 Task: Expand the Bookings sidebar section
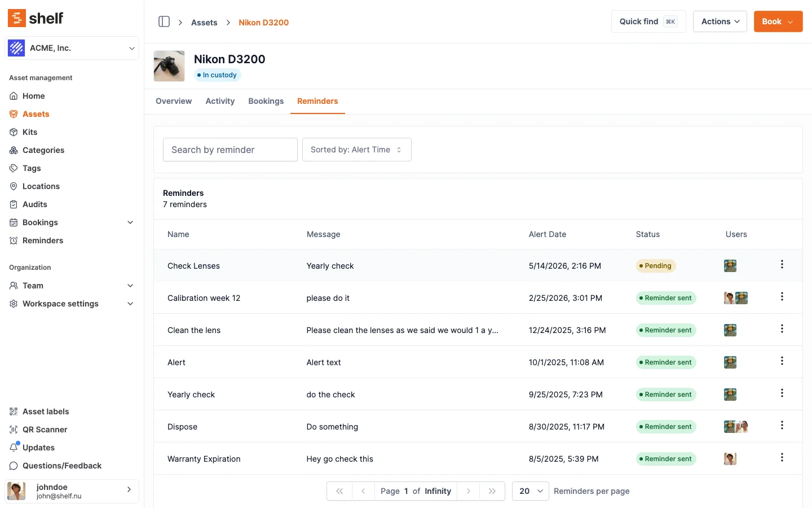[x=130, y=222]
